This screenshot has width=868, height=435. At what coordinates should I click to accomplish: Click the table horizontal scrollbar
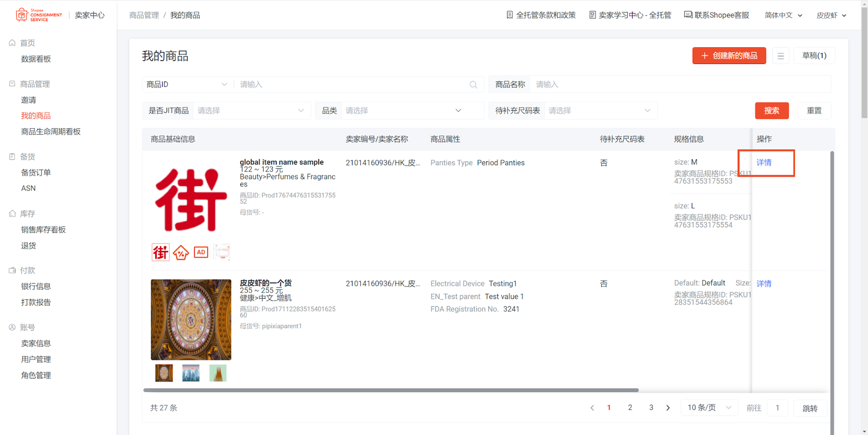click(x=391, y=390)
